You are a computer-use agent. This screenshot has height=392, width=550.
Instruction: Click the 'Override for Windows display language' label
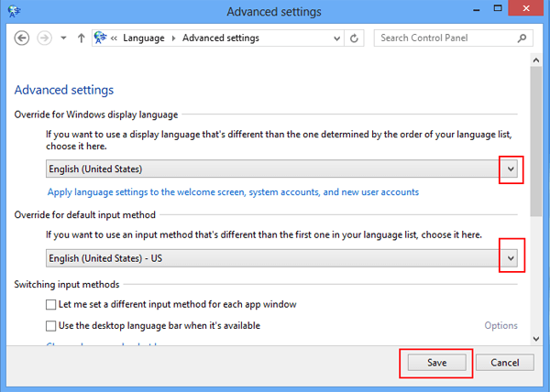(x=96, y=114)
